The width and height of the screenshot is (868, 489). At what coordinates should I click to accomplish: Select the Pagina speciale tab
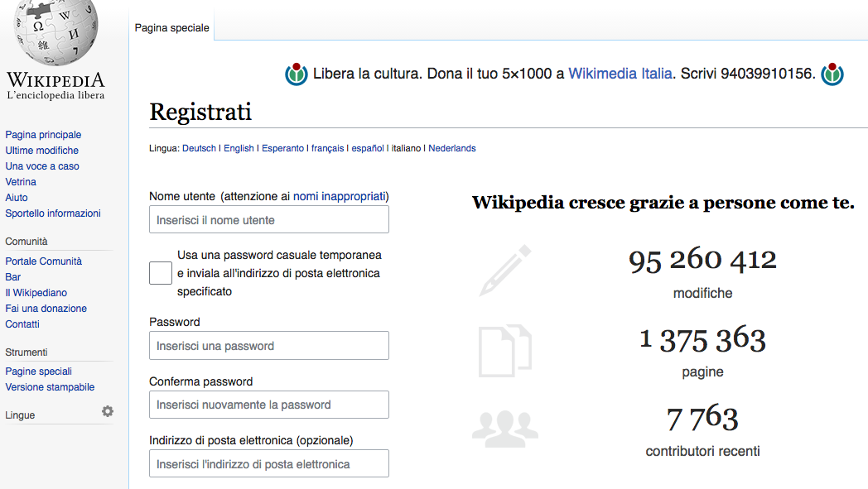click(171, 27)
